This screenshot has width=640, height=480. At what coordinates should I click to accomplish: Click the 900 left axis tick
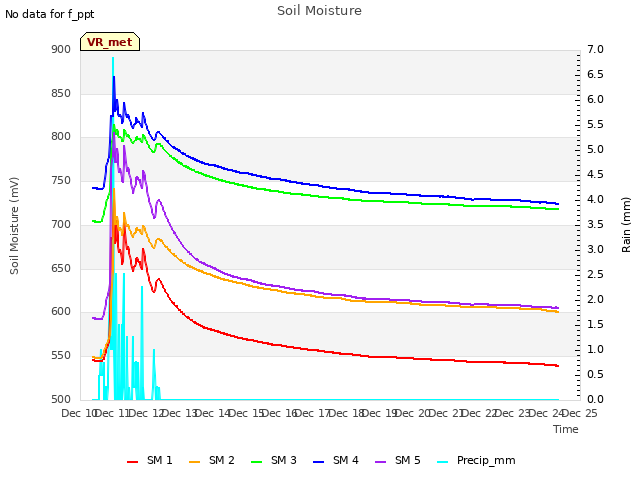coord(61,50)
